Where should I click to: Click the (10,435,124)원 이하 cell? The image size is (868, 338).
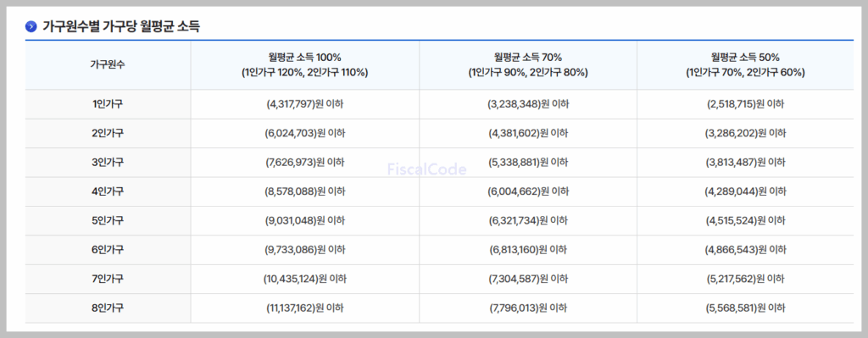305,279
